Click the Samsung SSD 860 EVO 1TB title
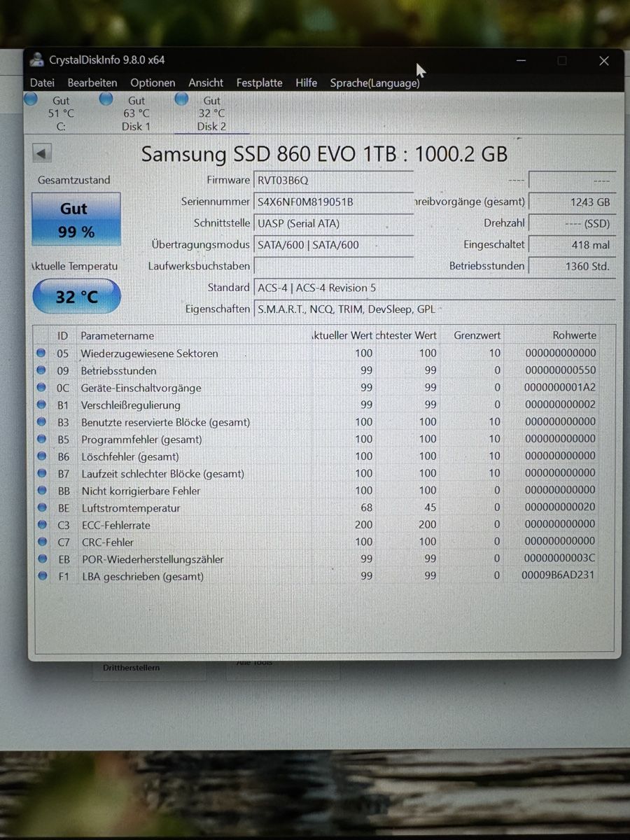630x840 pixels. (324, 153)
